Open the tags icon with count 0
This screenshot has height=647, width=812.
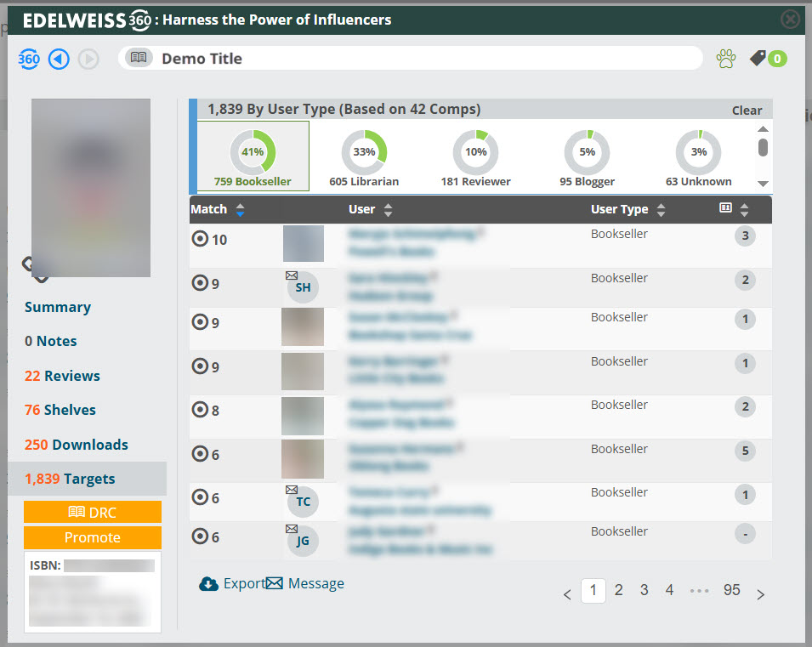coord(768,59)
